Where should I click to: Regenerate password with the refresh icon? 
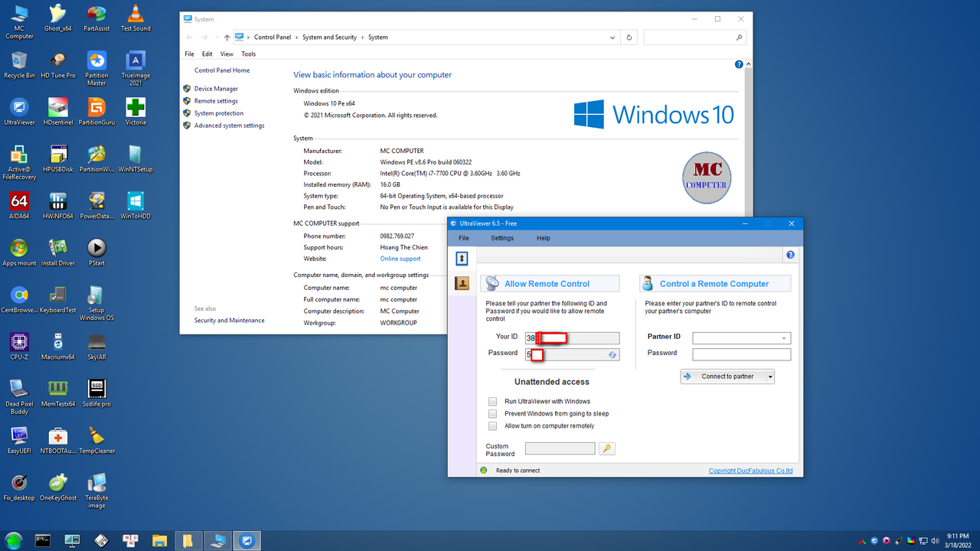[612, 354]
